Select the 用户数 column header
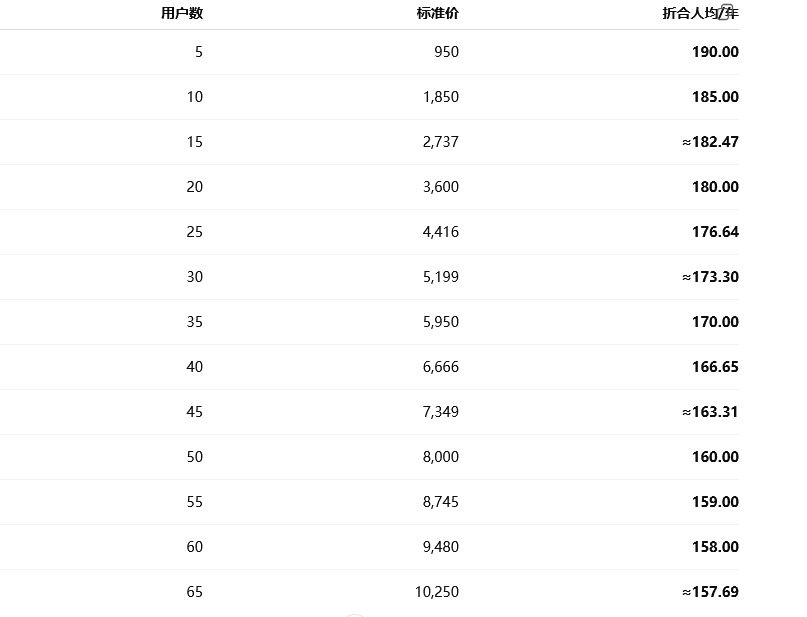The width and height of the screenshot is (807, 617). [182, 13]
